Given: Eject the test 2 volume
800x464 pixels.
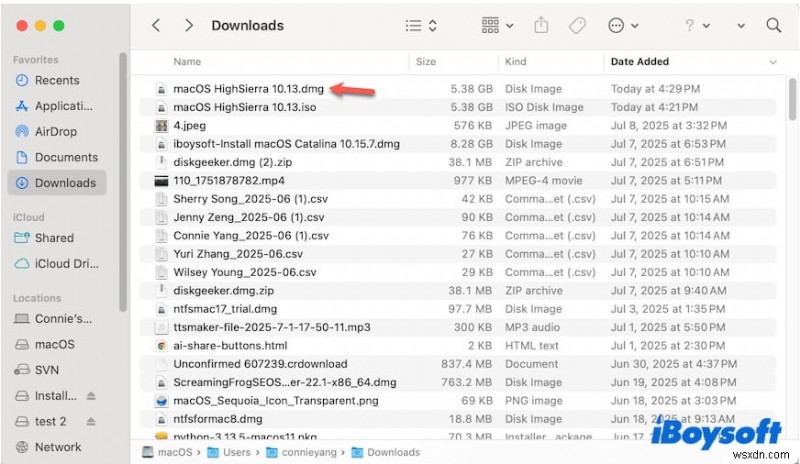Looking at the screenshot, I should click(91, 421).
